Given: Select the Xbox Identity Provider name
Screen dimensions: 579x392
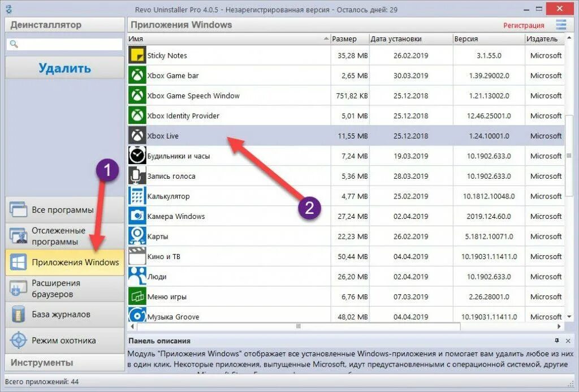Looking at the screenshot, I should 183,115.
